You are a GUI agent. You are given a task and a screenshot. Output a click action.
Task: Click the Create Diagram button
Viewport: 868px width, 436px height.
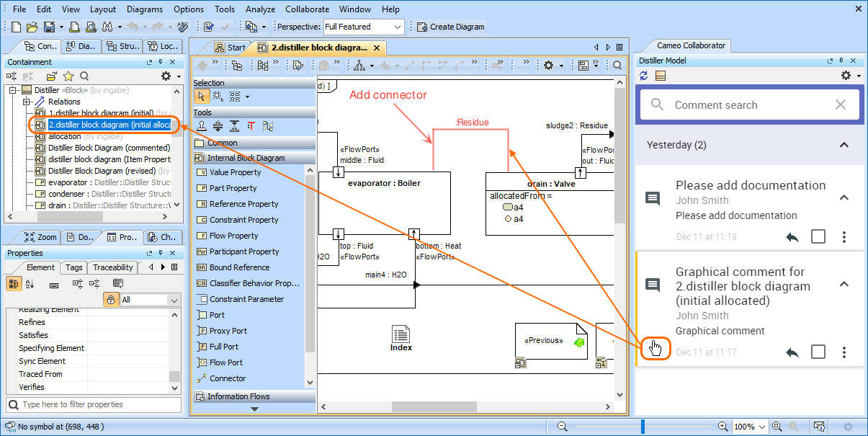pyautogui.click(x=451, y=27)
